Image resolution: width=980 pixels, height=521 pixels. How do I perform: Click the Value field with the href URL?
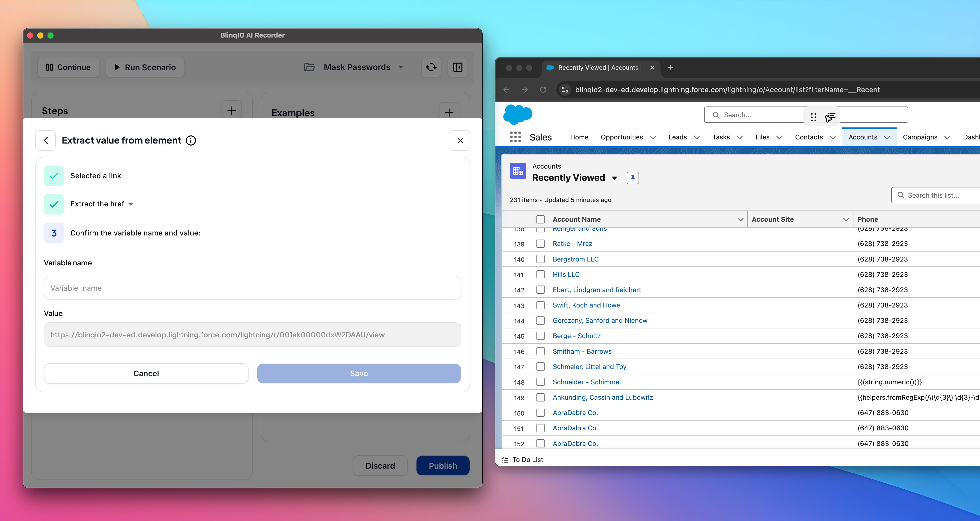click(253, 335)
